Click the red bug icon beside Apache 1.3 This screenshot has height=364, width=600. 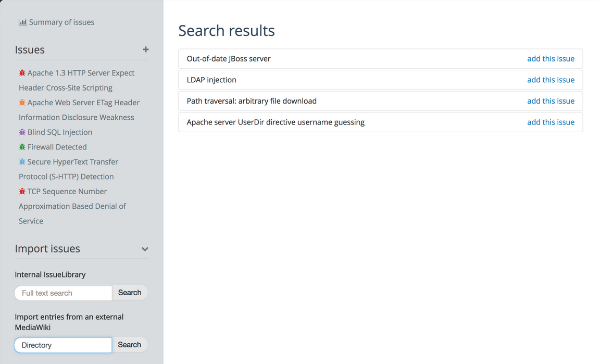22,73
